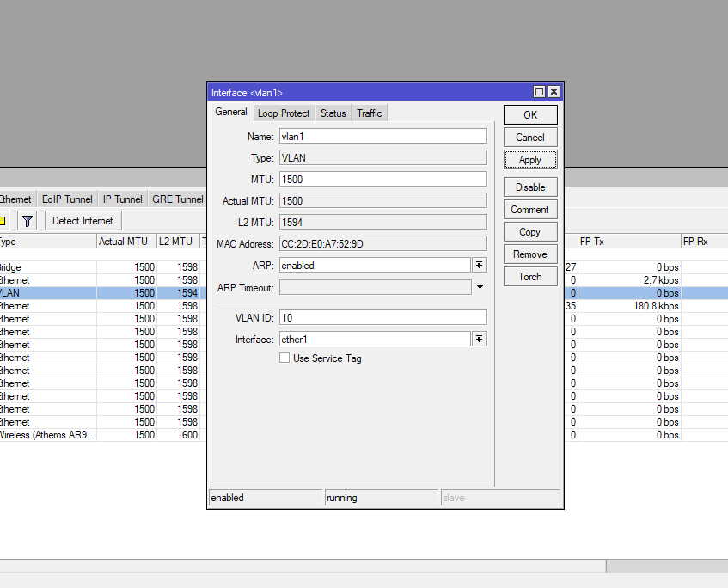Click the Type VLAN field
Screen dimensions: 728x588
tap(383, 158)
